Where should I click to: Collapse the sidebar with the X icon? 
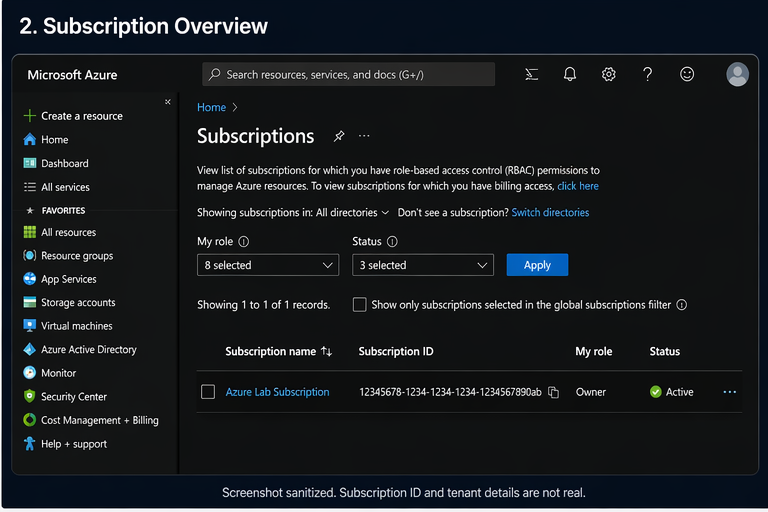pyautogui.click(x=168, y=102)
